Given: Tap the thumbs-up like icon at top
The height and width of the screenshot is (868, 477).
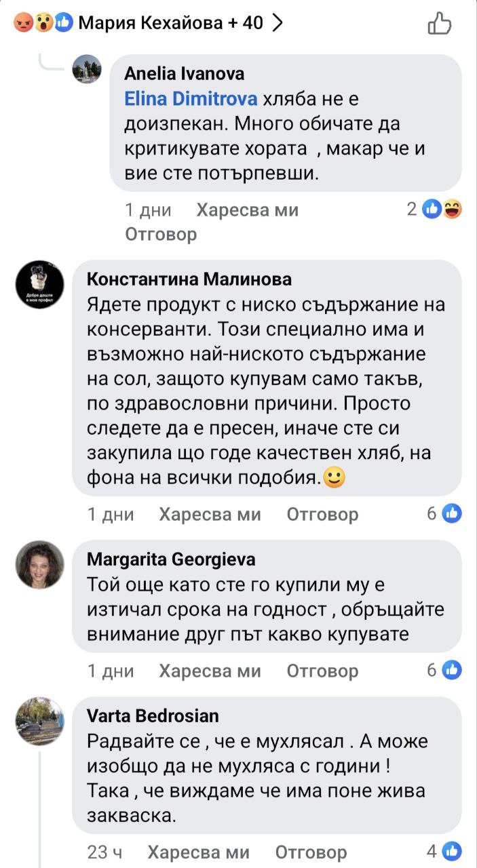Looking at the screenshot, I should 440,23.
